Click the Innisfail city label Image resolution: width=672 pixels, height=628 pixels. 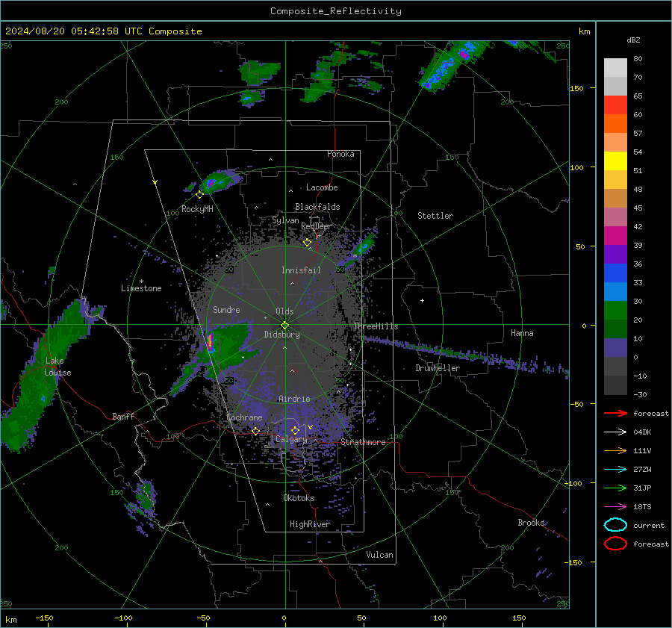click(301, 270)
